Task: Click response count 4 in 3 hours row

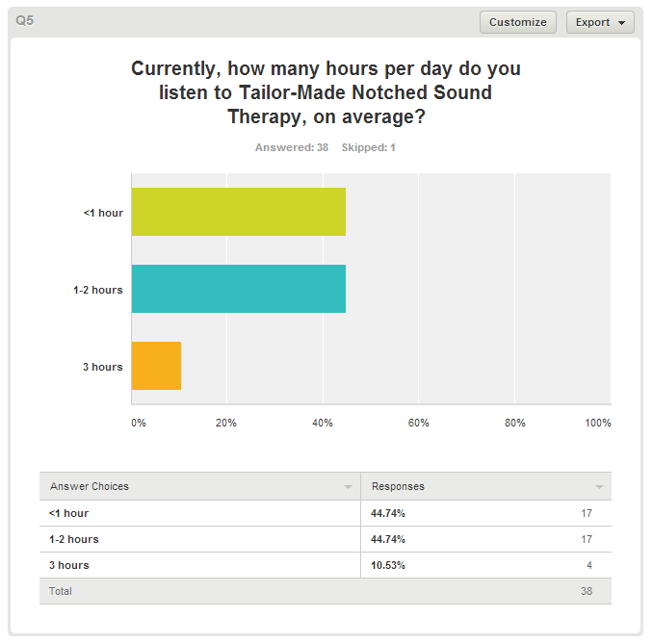Action: pos(588,565)
